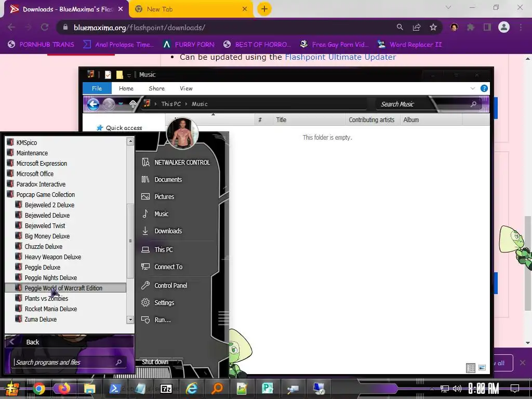Open recent locations dropdown in explorer

point(121,104)
